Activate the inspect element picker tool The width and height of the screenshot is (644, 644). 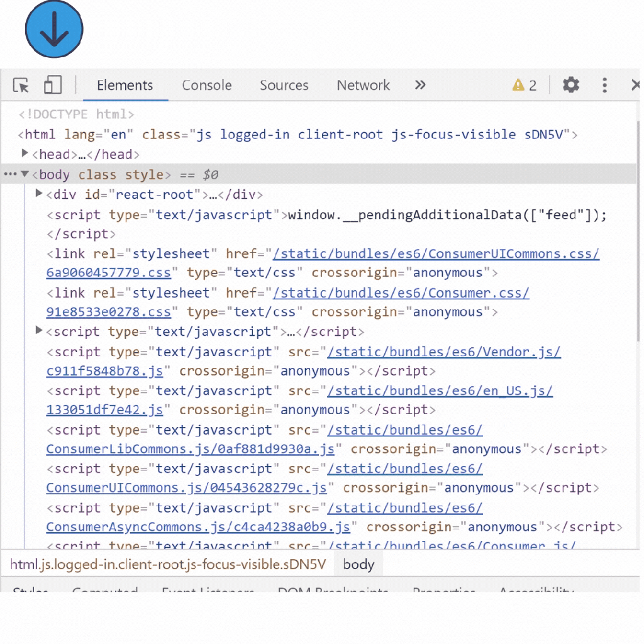[x=21, y=86]
